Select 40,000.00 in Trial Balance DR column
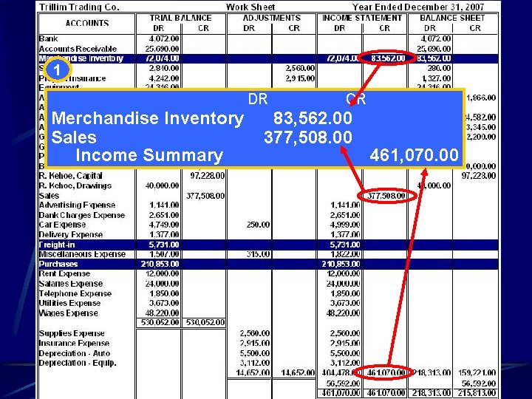Viewport: 532px width, 399px height. 162,185
